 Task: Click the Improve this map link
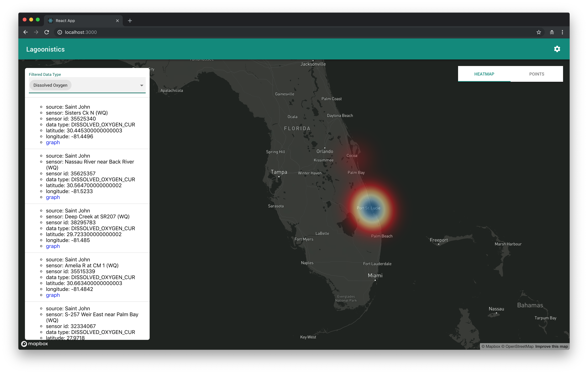point(551,346)
